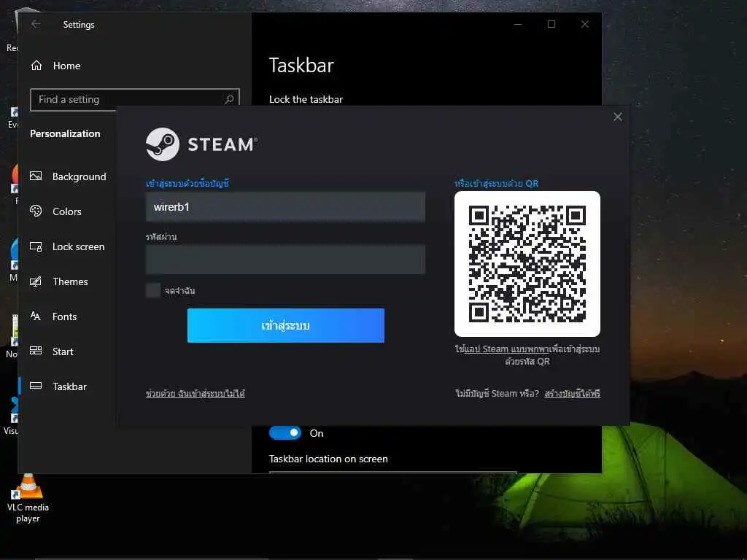Click the Start tiles icon in sidebar
The height and width of the screenshot is (560, 747).
tap(36, 351)
